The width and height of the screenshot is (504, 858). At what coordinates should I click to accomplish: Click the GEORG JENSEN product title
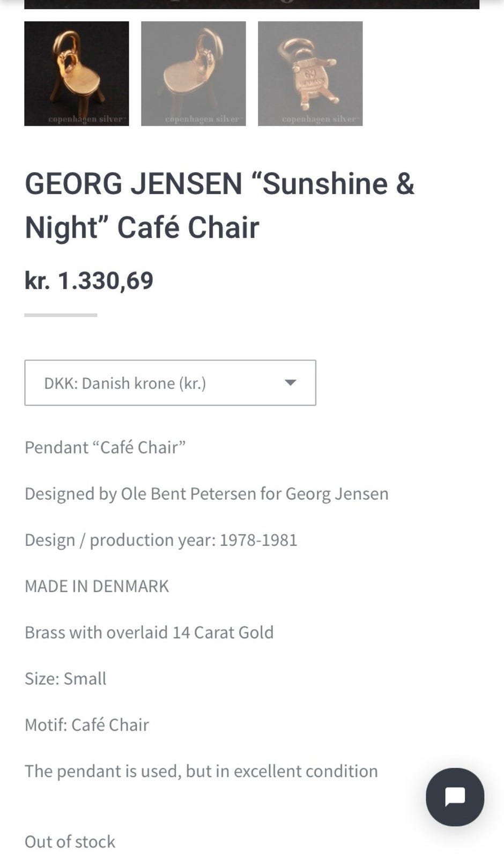pos(219,205)
